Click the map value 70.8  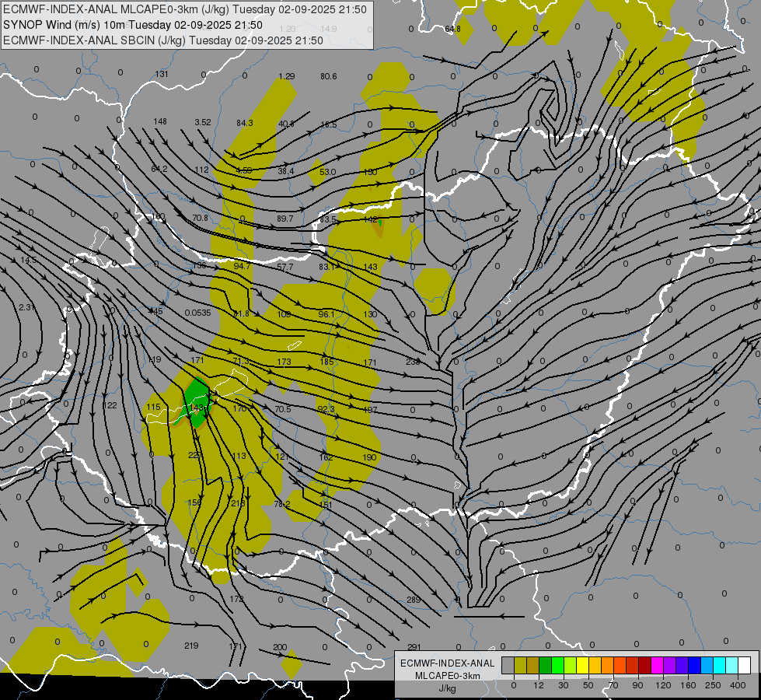[x=200, y=218]
